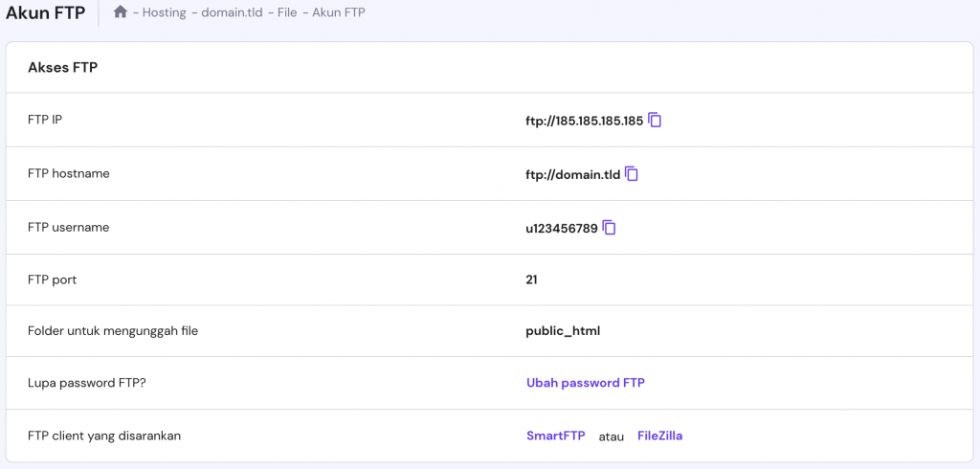Open the Ubah password FTP link

tap(586, 383)
